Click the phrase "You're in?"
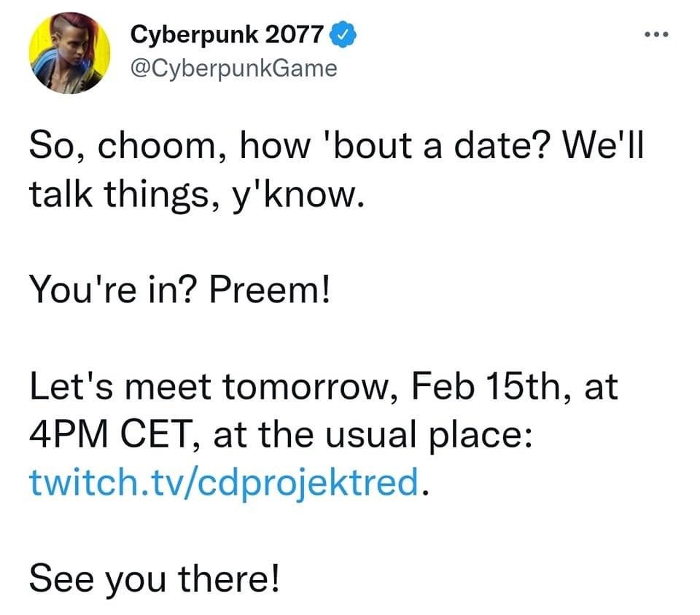The height and width of the screenshot is (615, 700). tap(112, 289)
